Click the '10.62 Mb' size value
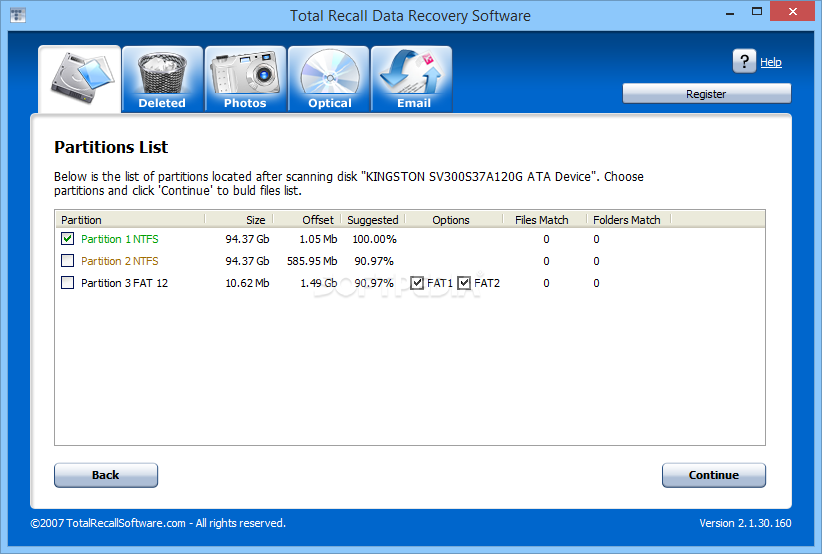 247,283
